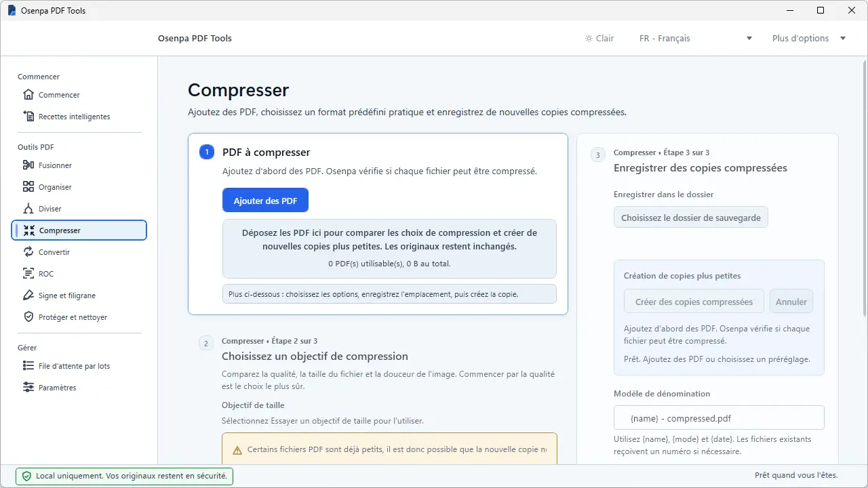The width and height of the screenshot is (868, 488).
Task: Toggle the Clair light theme
Action: point(599,39)
